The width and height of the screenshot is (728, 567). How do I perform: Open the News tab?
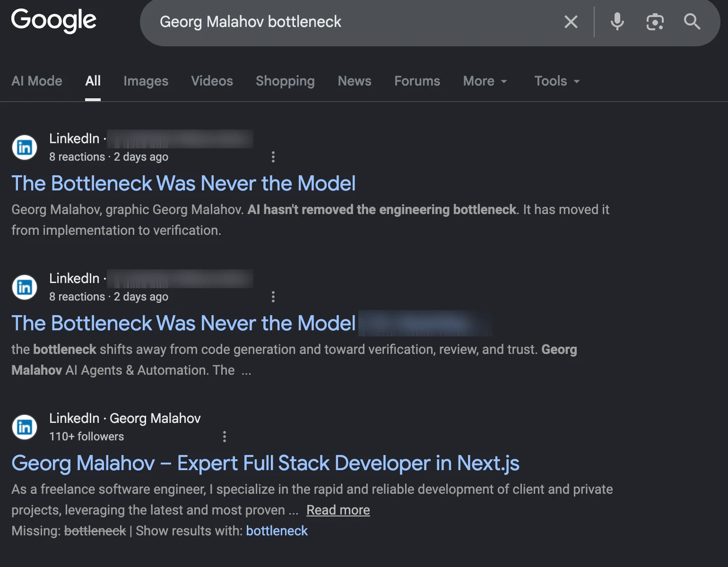[x=355, y=81]
